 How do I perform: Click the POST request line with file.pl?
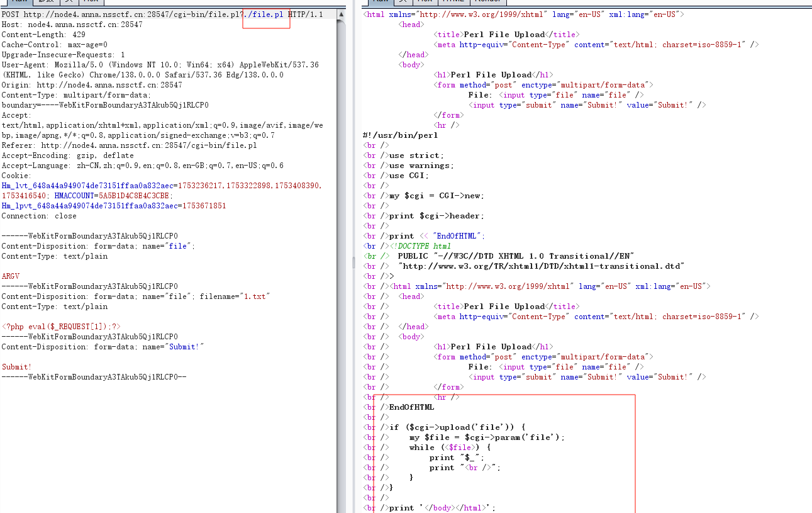click(162, 14)
